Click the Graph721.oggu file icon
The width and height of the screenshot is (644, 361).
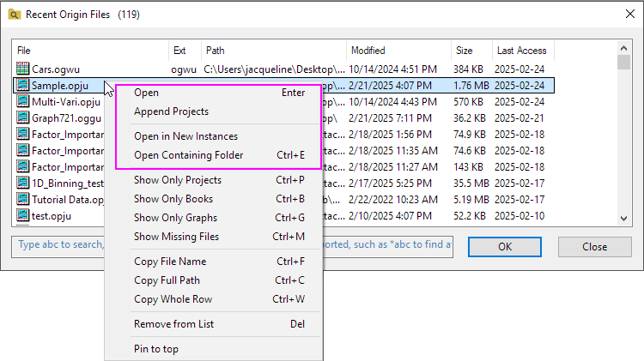pyautogui.click(x=23, y=117)
